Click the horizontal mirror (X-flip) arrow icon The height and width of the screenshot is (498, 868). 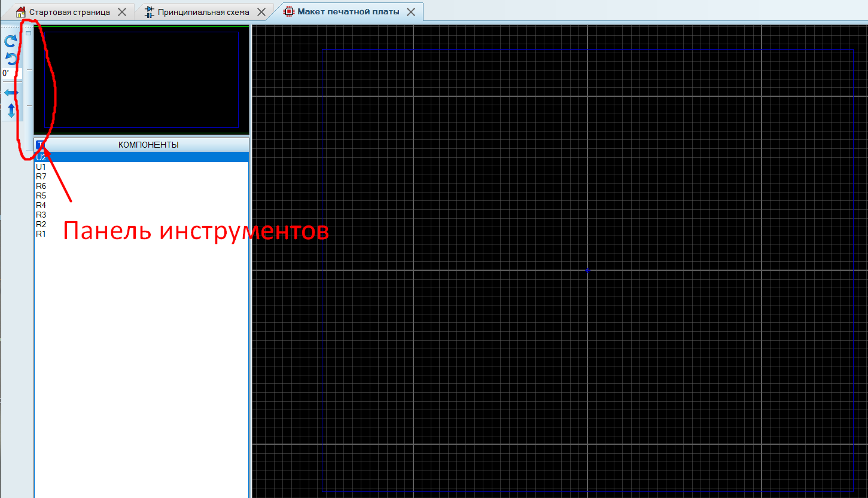11,93
